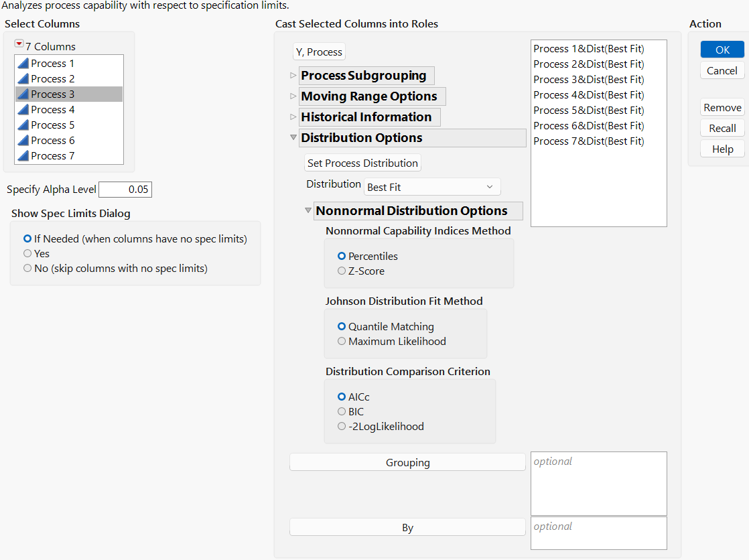Click the OK button
Screen dimensions: 749x560
(722, 49)
